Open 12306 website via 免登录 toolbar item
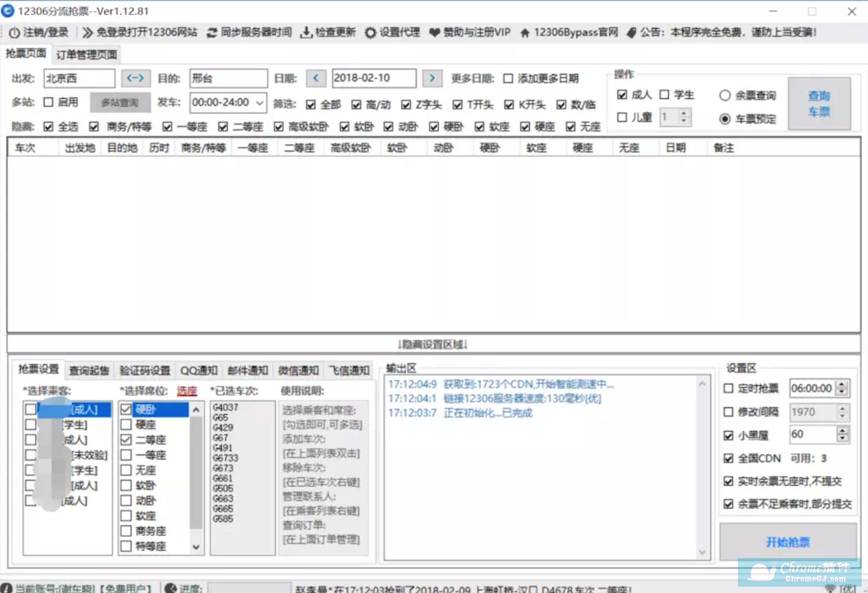 coord(139,33)
